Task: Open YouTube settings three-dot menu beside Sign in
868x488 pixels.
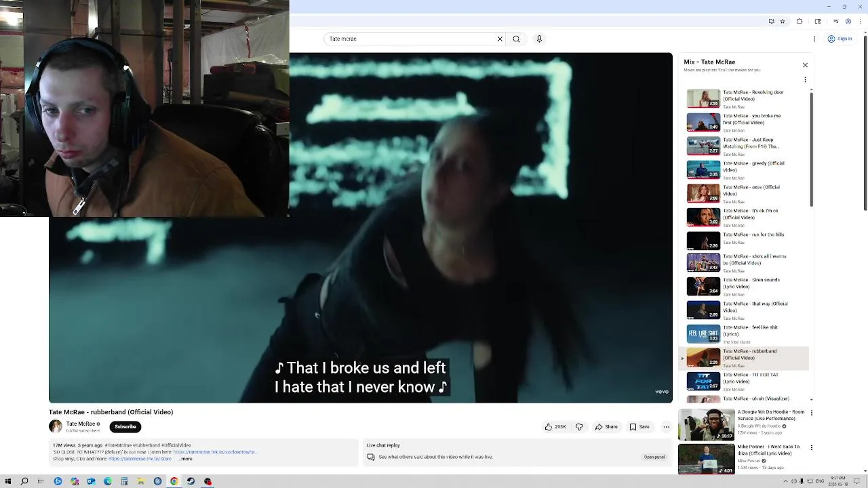Action: click(814, 39)
